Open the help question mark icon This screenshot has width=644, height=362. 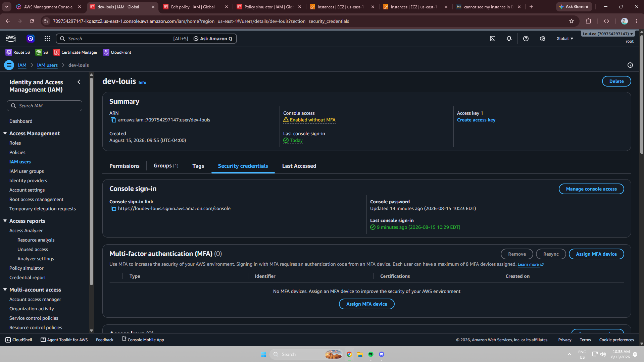(526, 39)
